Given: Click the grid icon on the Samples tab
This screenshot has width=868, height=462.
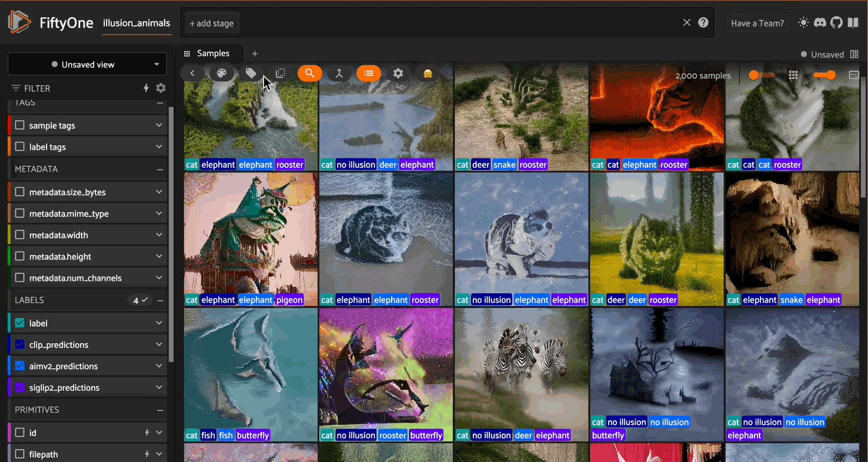Looking at the screenshot, I should click(x=187, y=53).
